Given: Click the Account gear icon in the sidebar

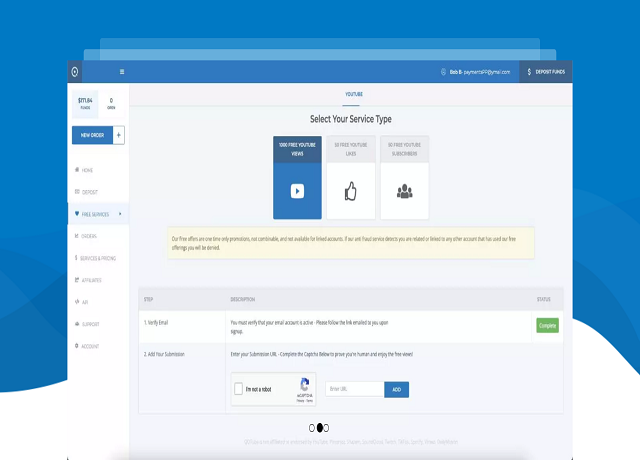Looking at the screenshot, I should [77, 346].
